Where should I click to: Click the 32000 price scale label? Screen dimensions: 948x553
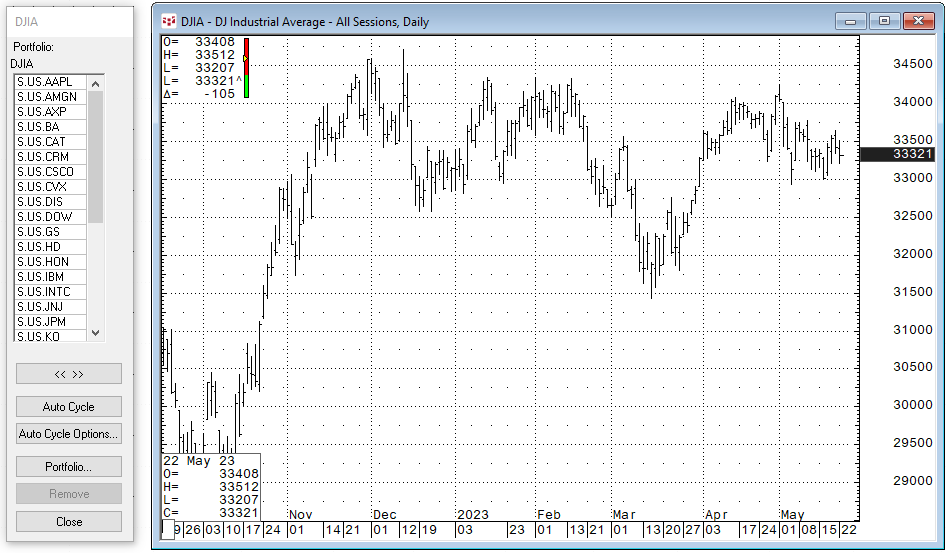point(912,254)
